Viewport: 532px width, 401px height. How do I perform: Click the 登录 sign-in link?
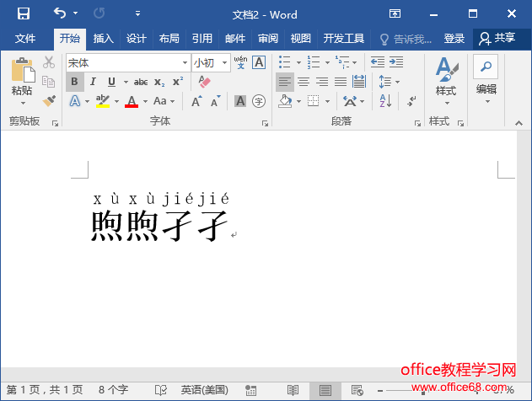tap(454, 38)
